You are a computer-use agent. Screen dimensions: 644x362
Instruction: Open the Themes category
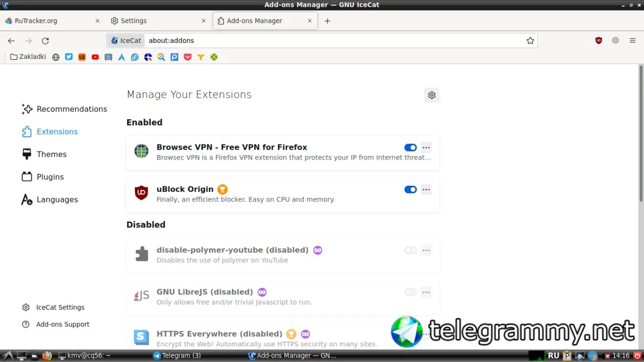(44, 155)
